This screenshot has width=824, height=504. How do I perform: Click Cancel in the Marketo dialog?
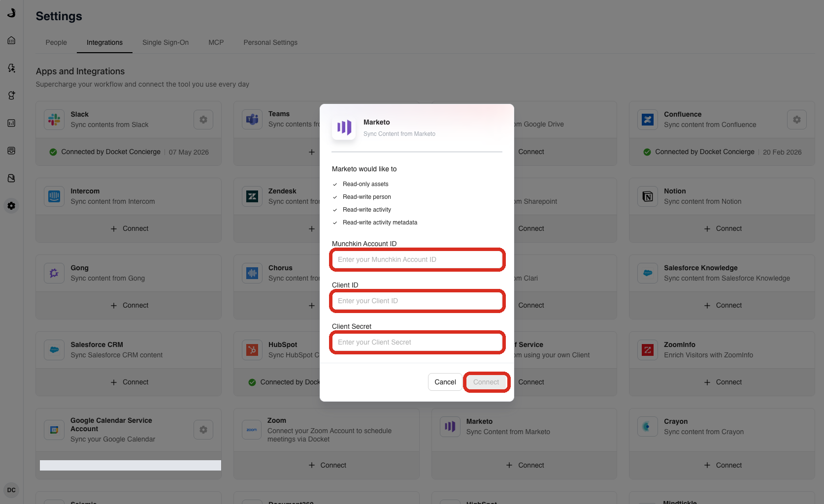[x=445, y=382]
